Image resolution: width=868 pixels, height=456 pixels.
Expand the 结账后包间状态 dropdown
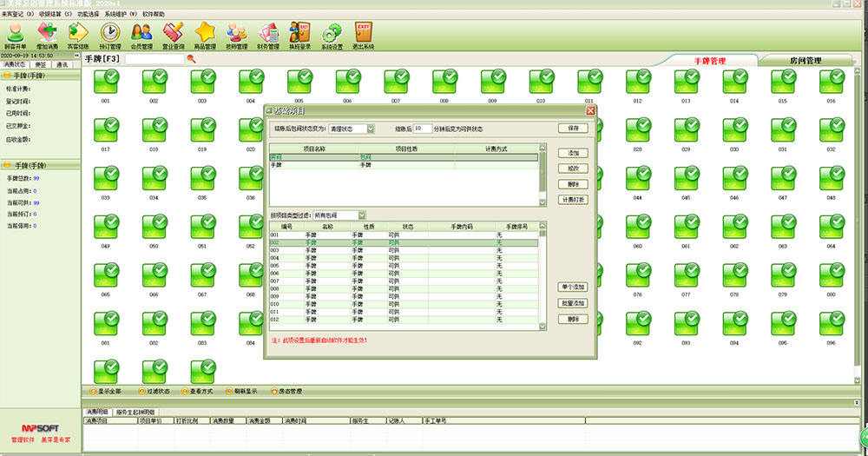coord(371,129)
